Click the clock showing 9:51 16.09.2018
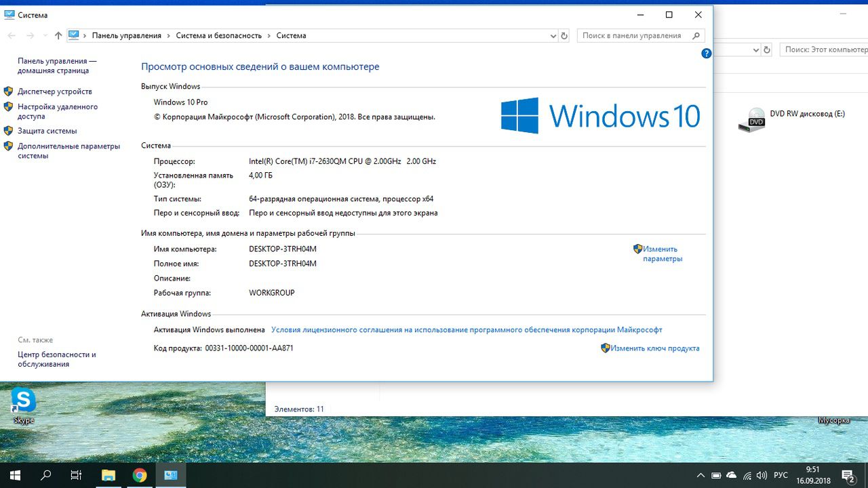 click(x=813, y=475)
